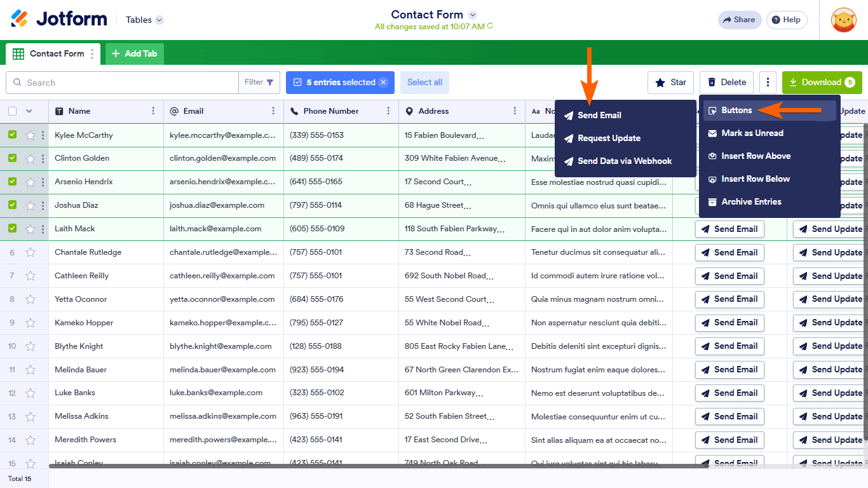This screenshot has height=488, width=868.
Task: Open the Help button
Action: coord(787,20)
